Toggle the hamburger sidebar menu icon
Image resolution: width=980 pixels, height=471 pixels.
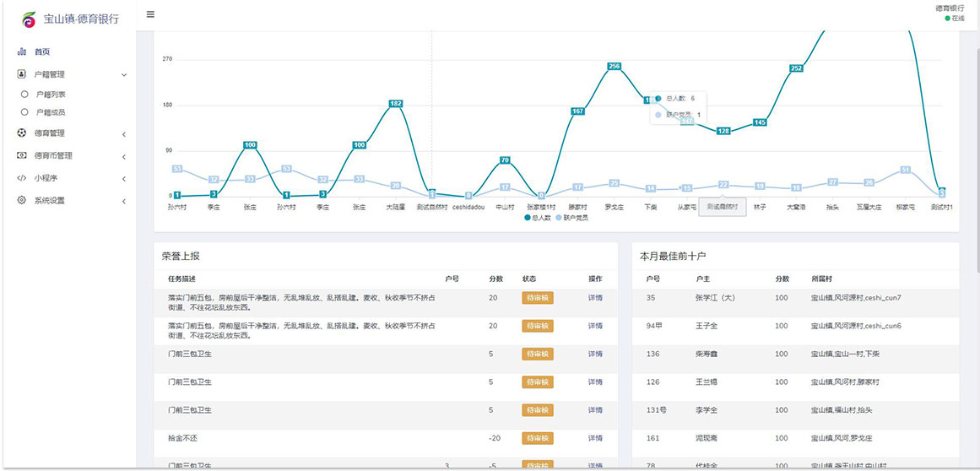pos(150,14)
